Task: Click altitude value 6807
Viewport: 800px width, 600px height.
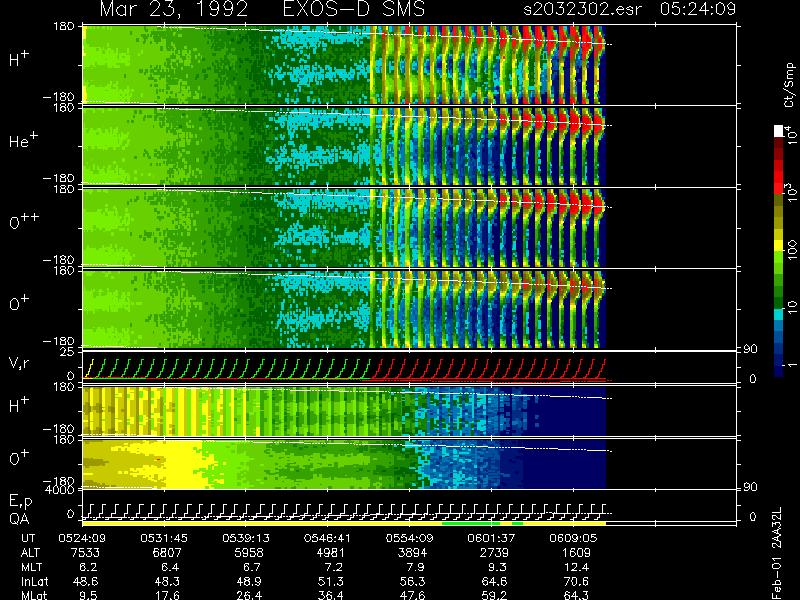Action: pos(166,553)
